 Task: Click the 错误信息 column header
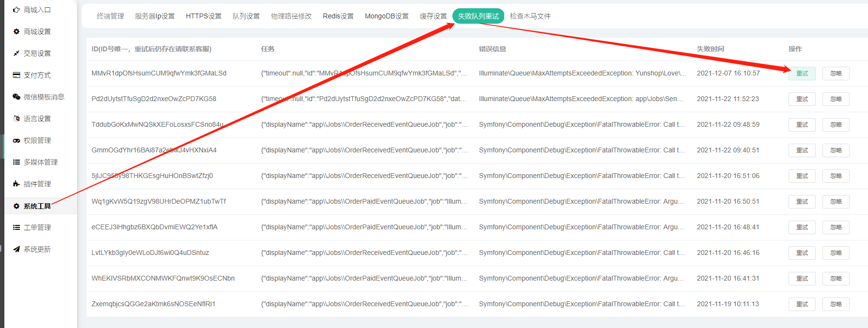(493, 49)
